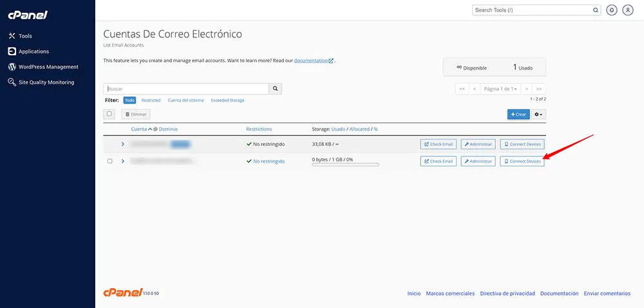Select the Restricted filter
The height and width of the screenshot is (308, 644).
(x=151, y=100)
